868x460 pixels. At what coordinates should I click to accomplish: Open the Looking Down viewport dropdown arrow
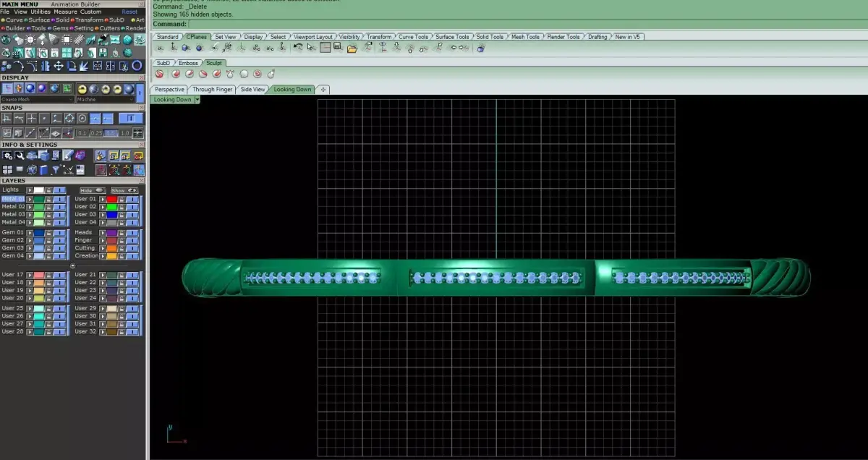pyautogui.click(x=197, y=99)
